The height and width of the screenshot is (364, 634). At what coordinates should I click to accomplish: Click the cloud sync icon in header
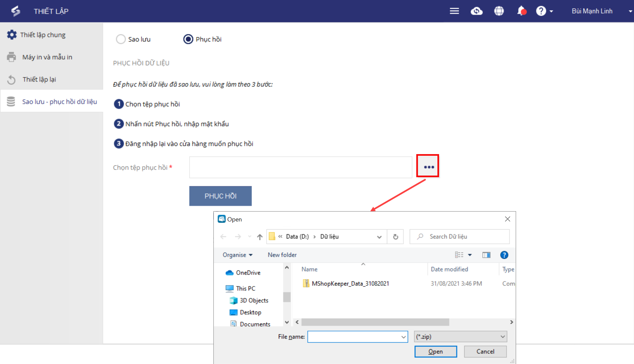coord(476,11)
